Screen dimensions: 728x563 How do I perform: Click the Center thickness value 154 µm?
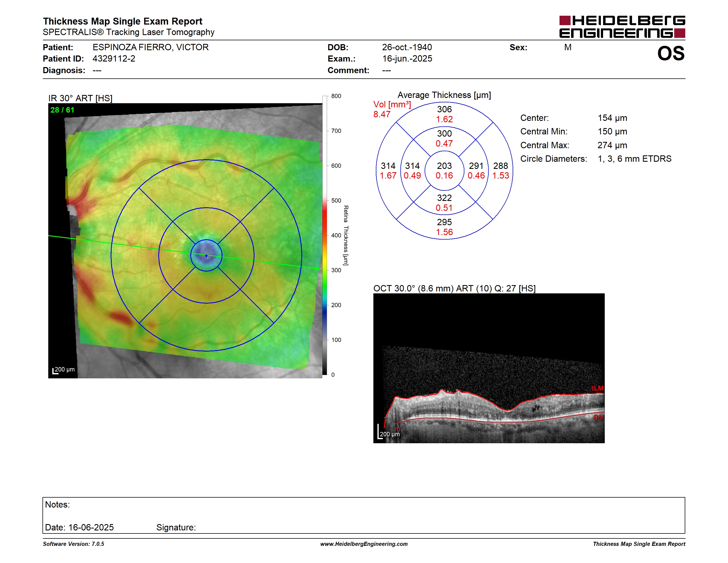(612, 118)
